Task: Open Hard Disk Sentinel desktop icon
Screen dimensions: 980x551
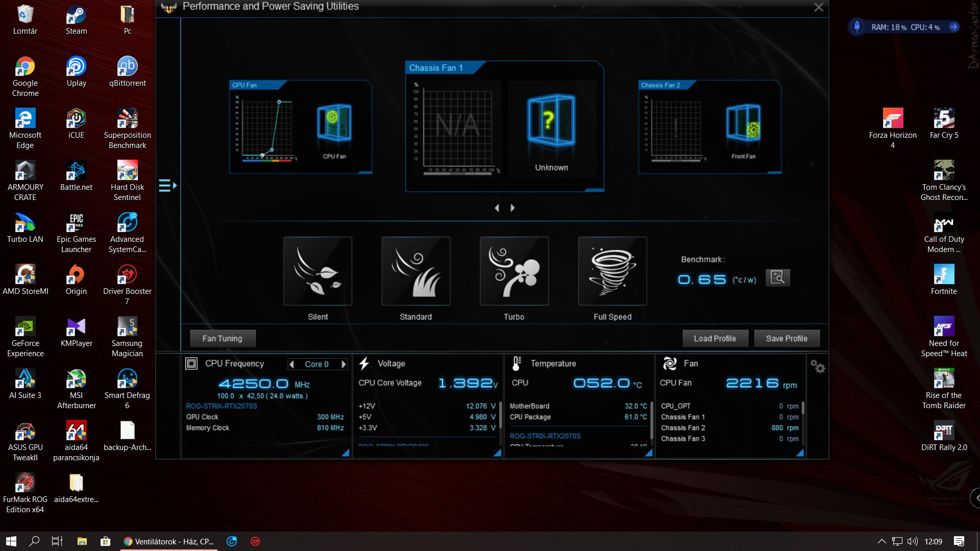Action: (x=127, y=181)
